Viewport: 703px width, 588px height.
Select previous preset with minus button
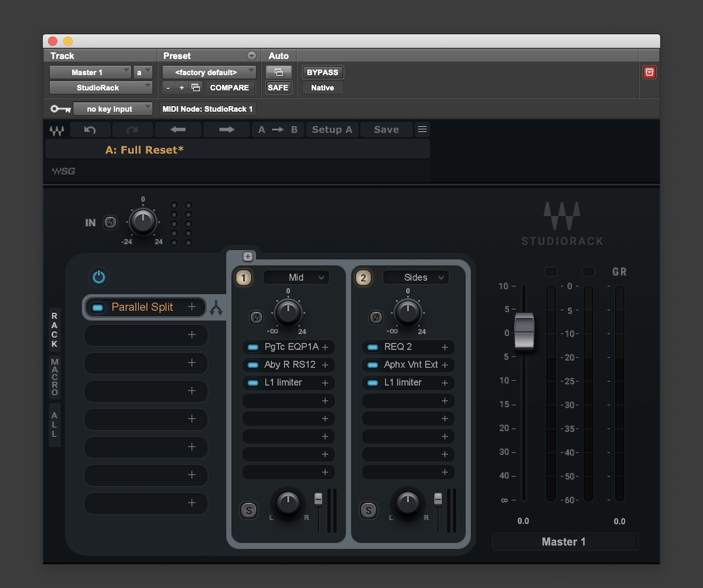pos(169,87)
